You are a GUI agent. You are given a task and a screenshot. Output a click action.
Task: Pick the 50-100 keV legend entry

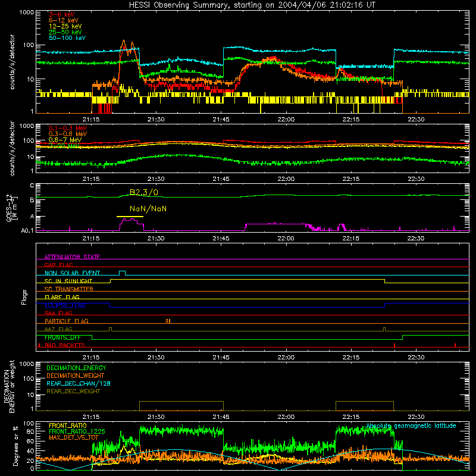pos(67,38)
